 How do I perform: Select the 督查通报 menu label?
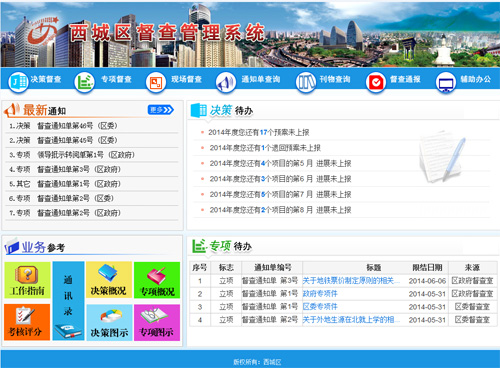coord(405,79)
